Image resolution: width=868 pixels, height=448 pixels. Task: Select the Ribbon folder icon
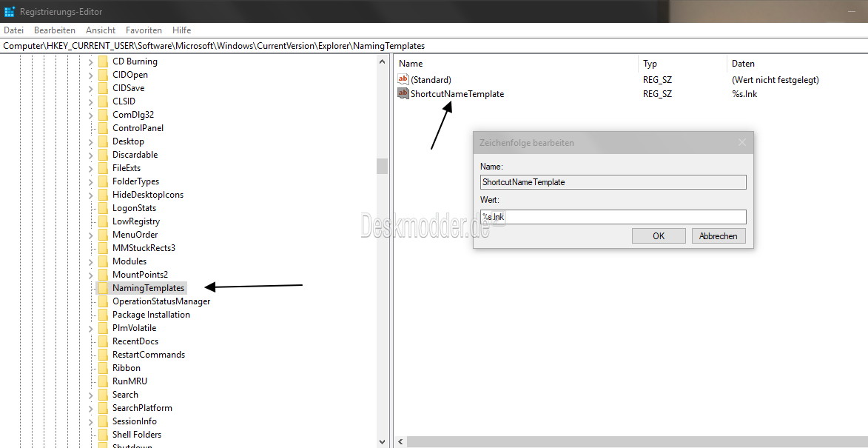pos(103,368)
